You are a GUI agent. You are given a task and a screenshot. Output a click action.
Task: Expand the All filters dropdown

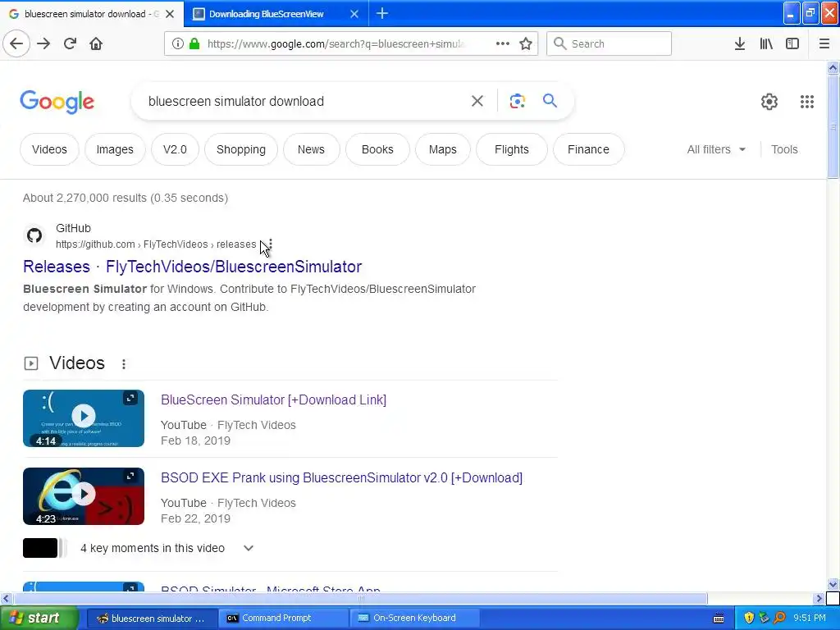pos(716,149)
